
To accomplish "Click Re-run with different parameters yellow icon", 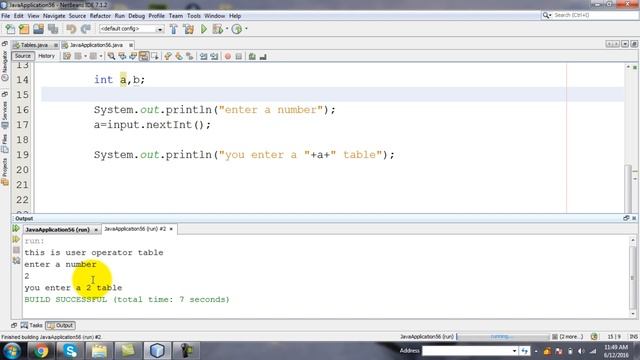I will (16, 239).
